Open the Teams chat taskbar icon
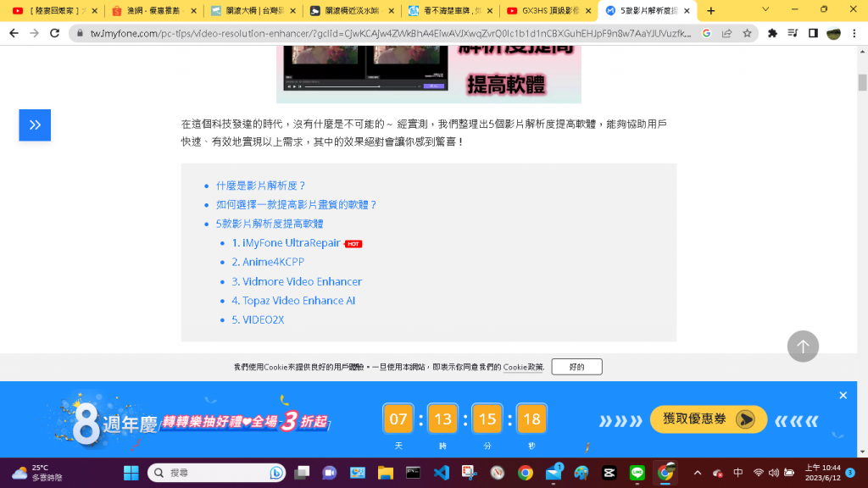The image size is (868, 488). point(330,473)
